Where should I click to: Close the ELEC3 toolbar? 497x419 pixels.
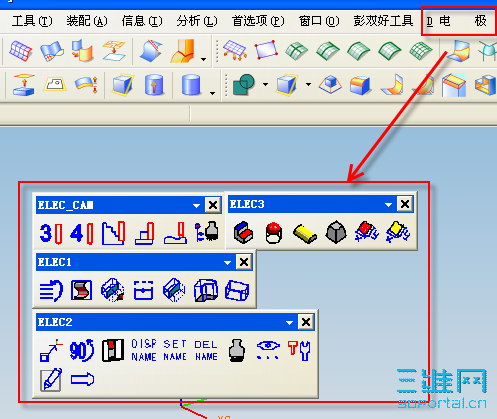tap(405, 204)
